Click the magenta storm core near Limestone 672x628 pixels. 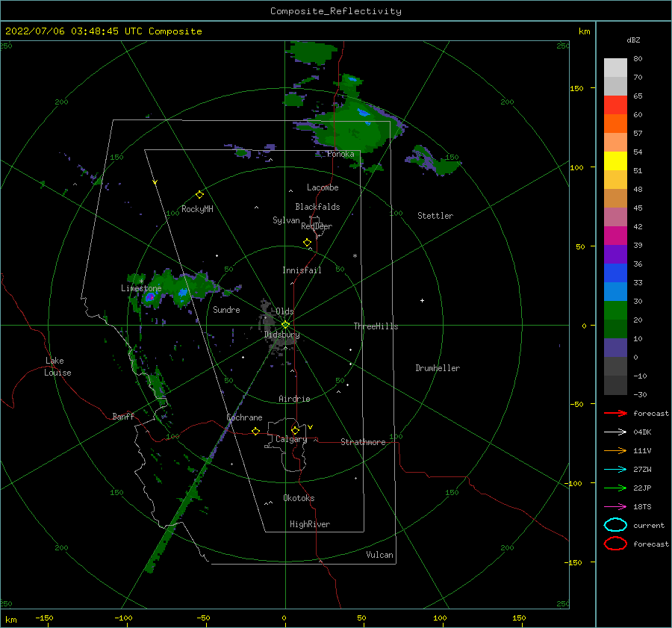coord(149,296)
